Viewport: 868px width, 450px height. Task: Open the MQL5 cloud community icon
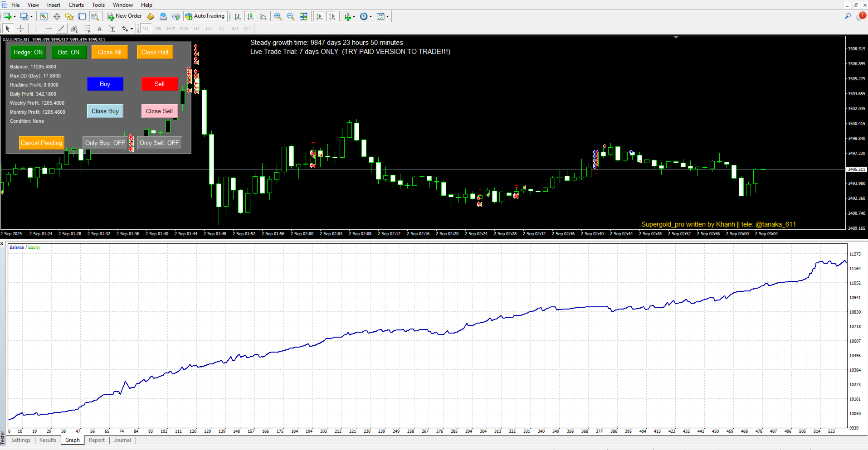[163, 16]
